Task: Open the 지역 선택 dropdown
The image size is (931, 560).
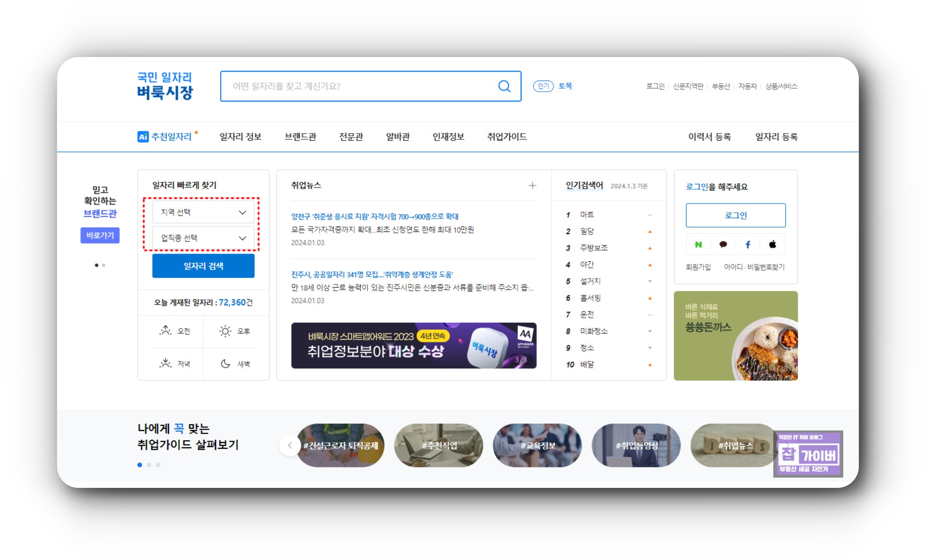Action: 203,212
